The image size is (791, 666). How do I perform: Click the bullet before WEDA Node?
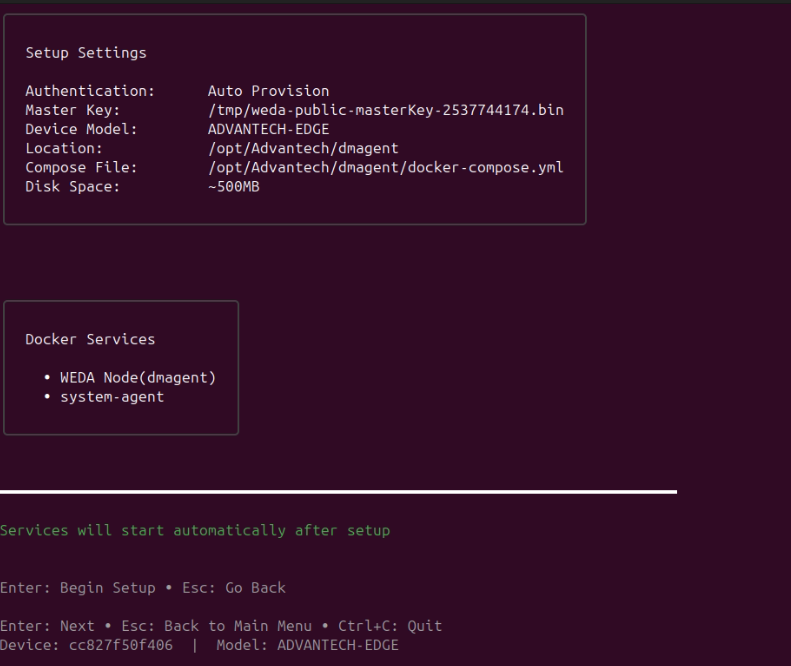47,377
